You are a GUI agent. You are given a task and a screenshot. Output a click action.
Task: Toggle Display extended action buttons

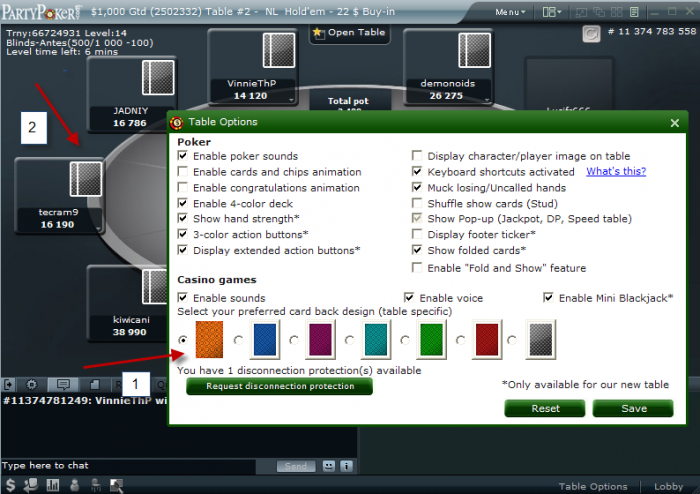pyautogui.click(x=183, y=250)
